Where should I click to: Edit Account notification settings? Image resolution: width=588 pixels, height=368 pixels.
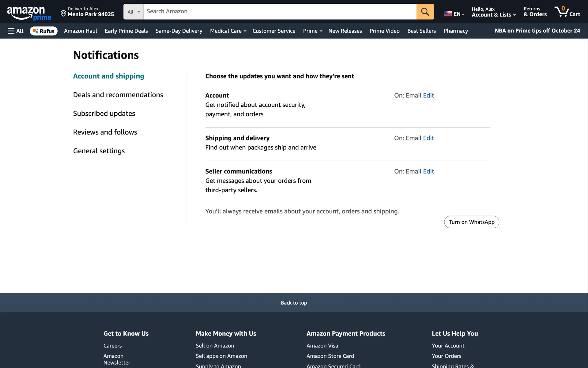coord(428,95)
